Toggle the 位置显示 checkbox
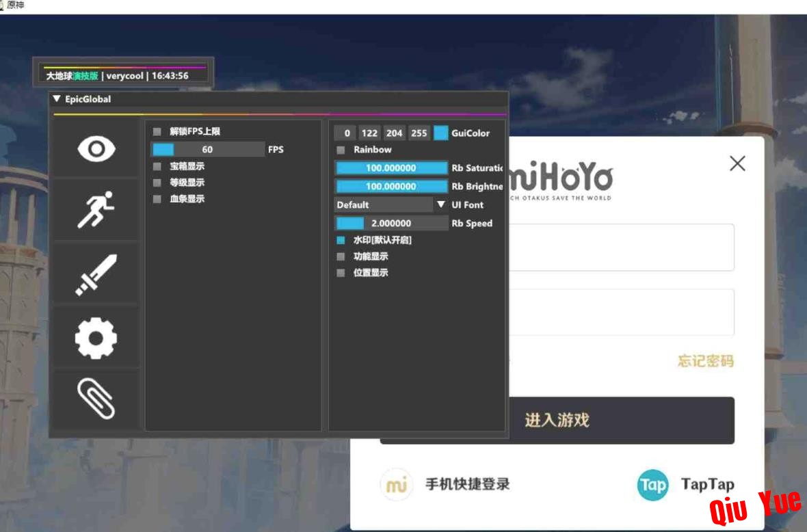807x532 pixels. pos(341,274)
